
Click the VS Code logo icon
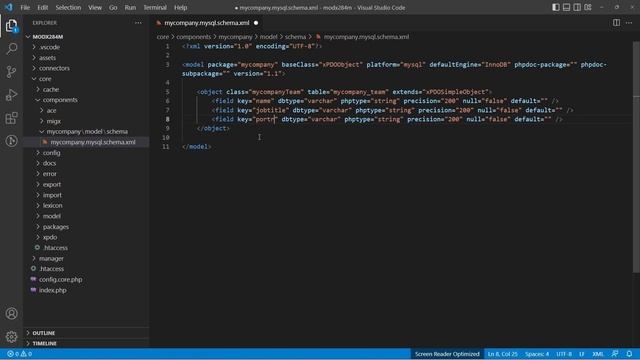9,7
